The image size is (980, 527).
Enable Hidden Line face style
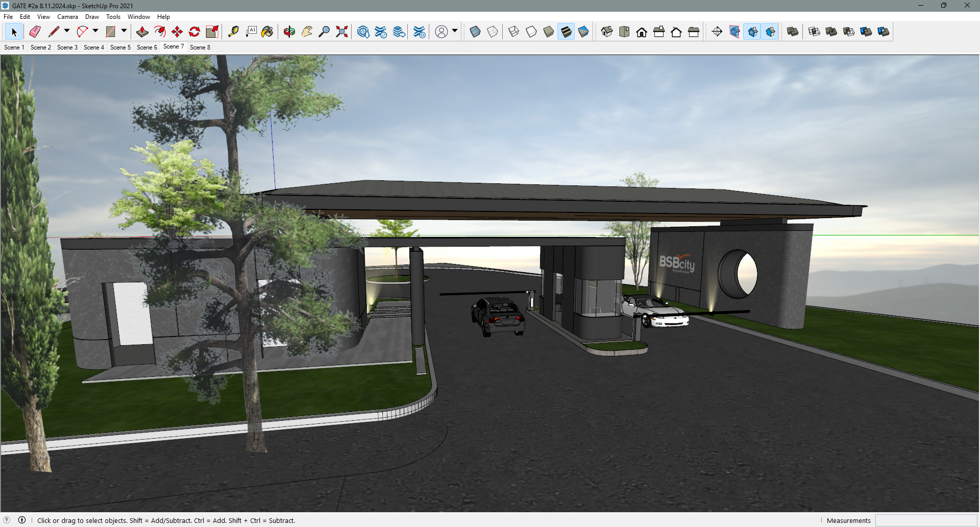(x=531, y=32)
